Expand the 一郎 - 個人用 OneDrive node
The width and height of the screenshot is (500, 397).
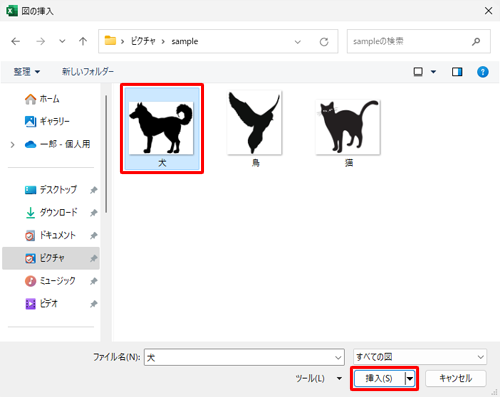coord(13,145)
